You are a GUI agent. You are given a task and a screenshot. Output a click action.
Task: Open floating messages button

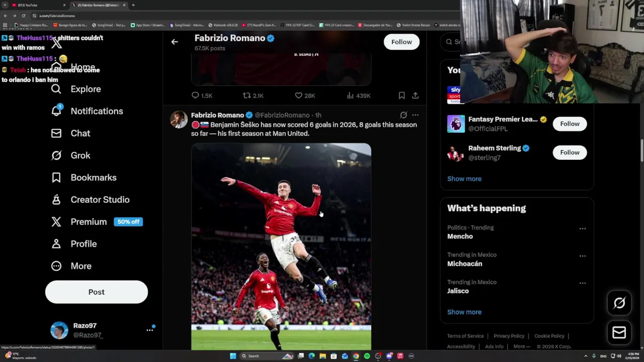click(619, 332)
